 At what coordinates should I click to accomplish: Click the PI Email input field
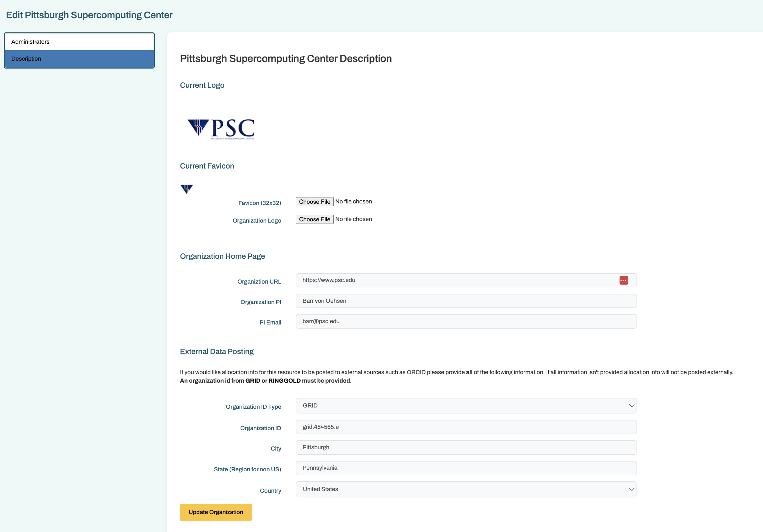pos(466,321)
